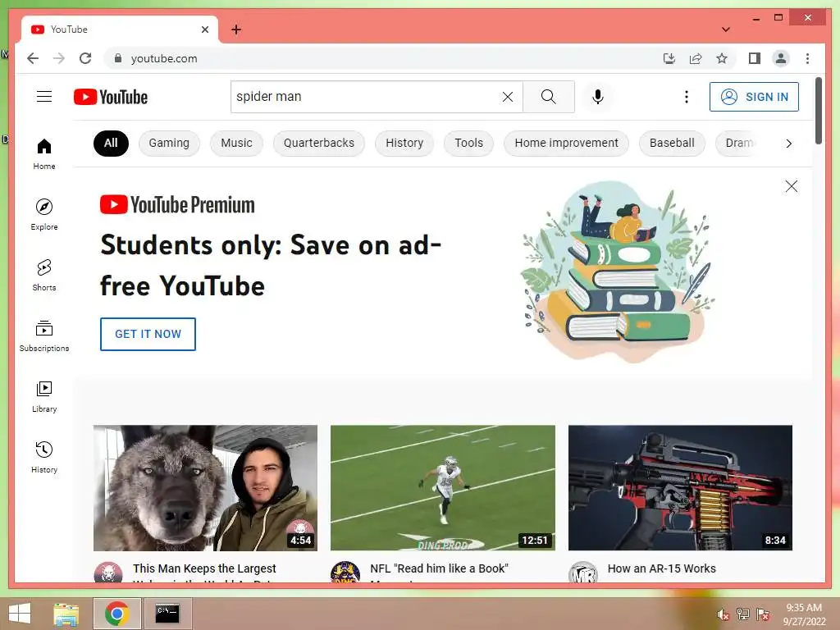Dismiss the YouTube Premium banner
Viewport: 840px width, 630px height.
point(792,186)
